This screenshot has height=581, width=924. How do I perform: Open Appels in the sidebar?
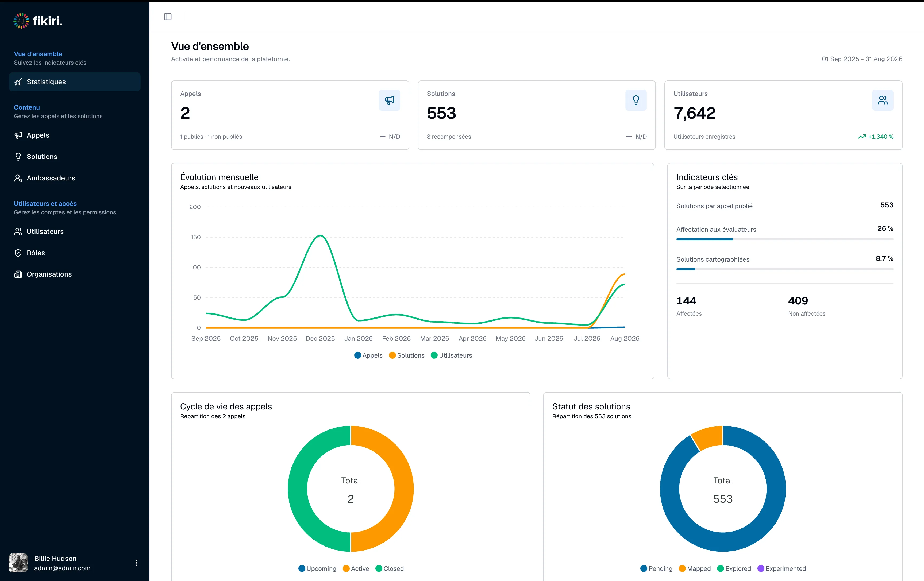point(74,135)
